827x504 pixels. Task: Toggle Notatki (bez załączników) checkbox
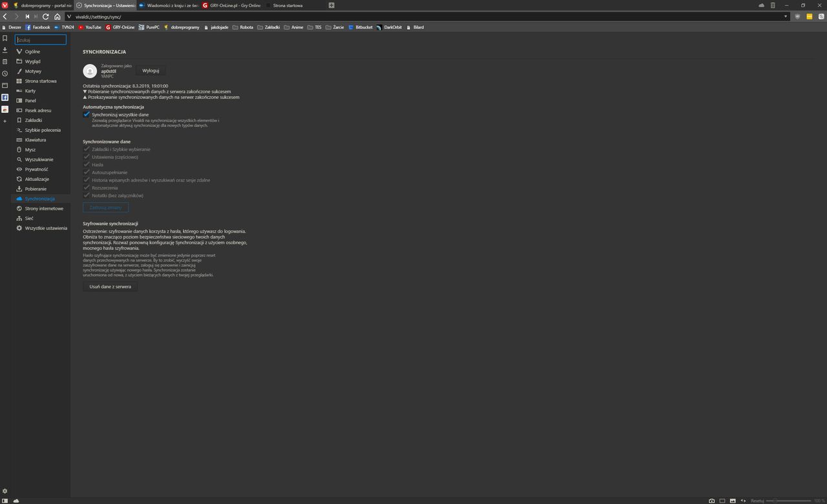[x=87, y=195]
